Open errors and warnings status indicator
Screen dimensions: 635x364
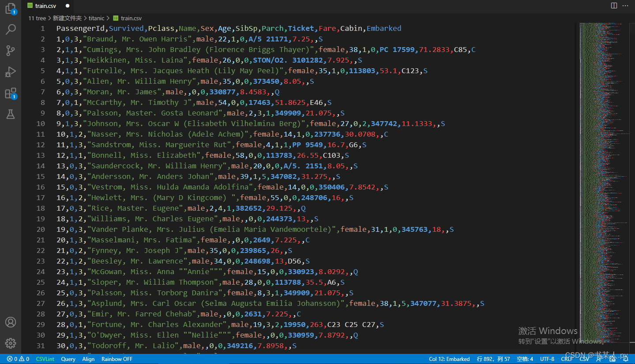(18, 359)
